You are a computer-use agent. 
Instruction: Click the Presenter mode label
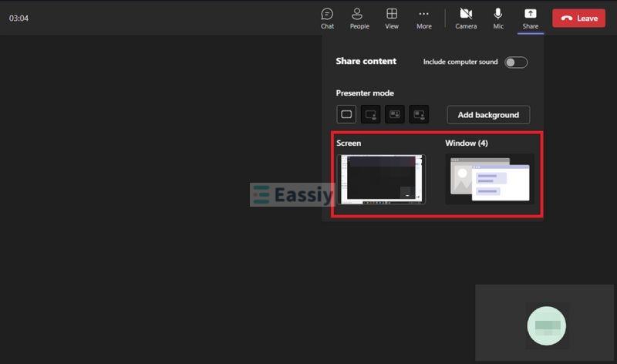(365, 93)
